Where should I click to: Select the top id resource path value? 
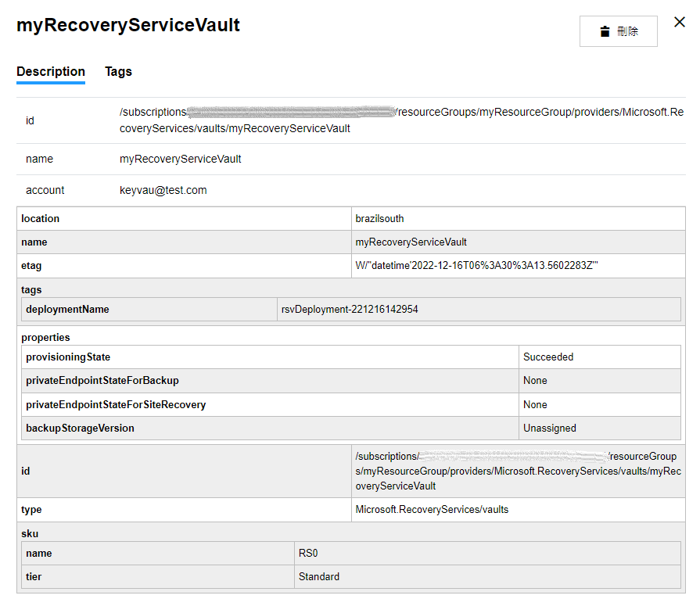[x=401, y=120]
